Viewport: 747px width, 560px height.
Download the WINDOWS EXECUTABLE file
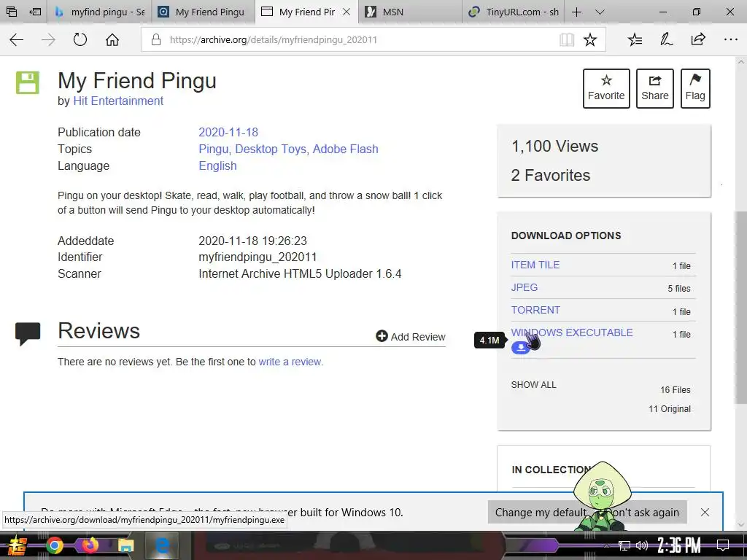click(572, 332)
